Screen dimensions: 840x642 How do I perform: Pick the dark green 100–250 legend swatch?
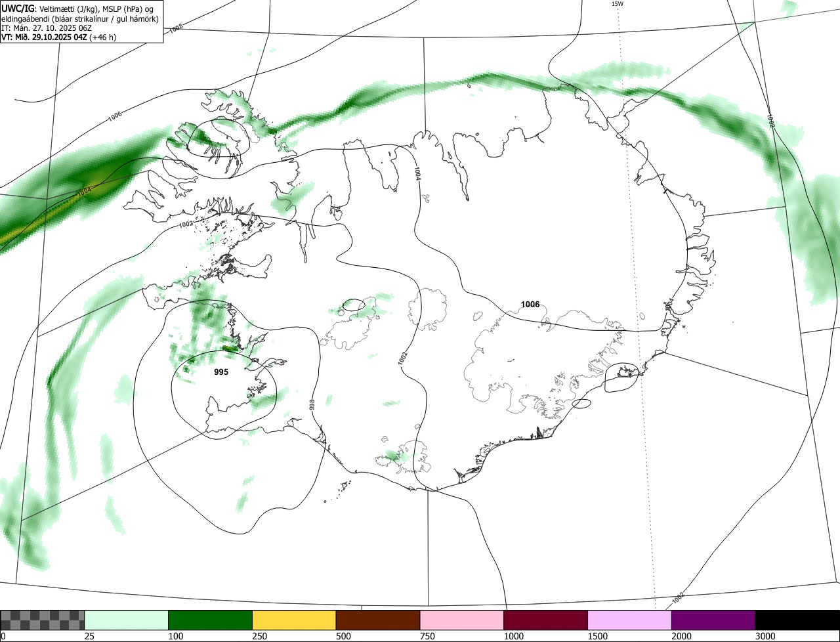point(211,620)
